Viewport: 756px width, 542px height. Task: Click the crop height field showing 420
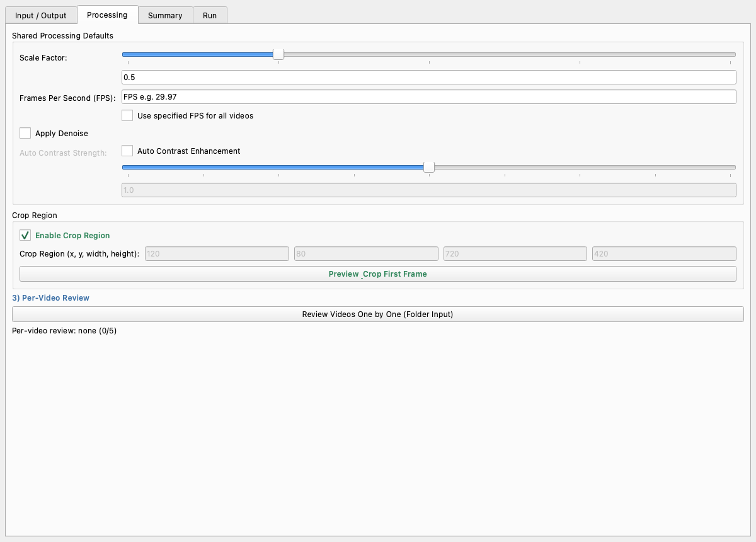[664, 253]
